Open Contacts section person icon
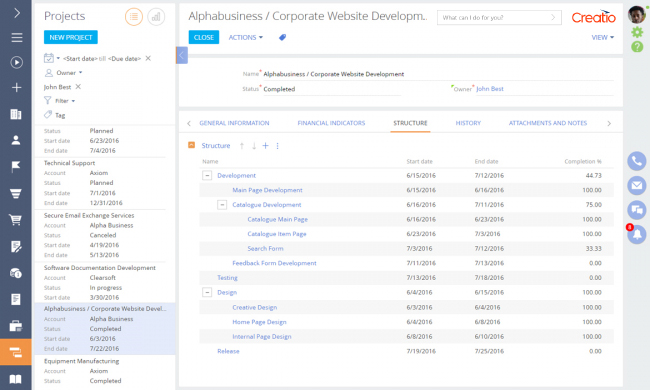 16,140
